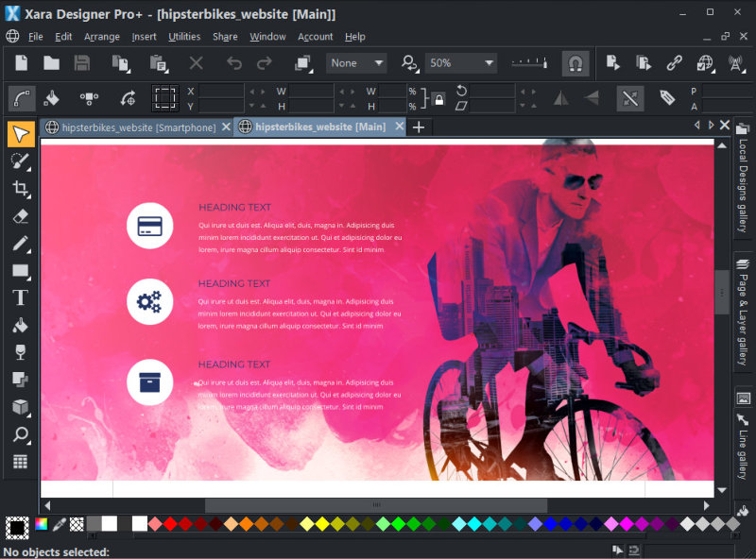Pick the Rectangle tool
This screenshot has width=756, height=559.
(x=21, y=270)
